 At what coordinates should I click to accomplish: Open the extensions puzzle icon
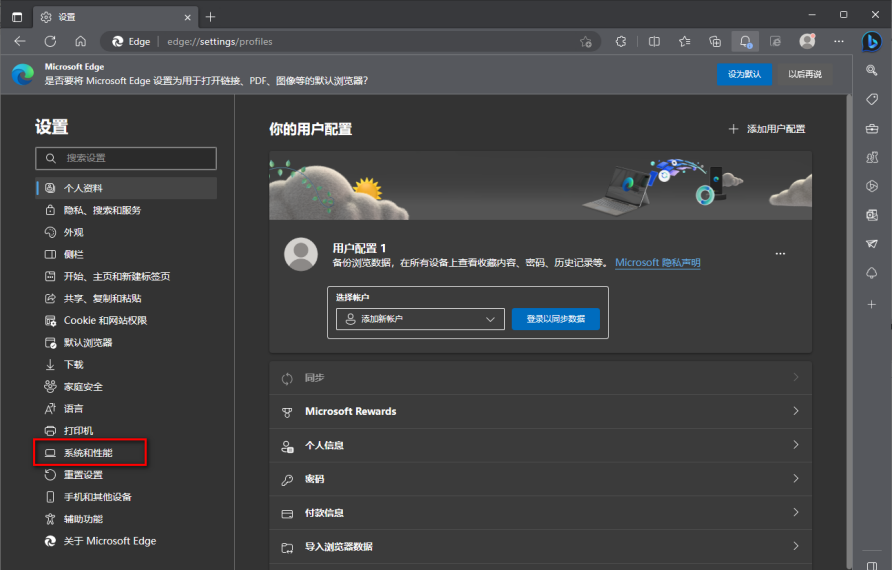[621, 42]
